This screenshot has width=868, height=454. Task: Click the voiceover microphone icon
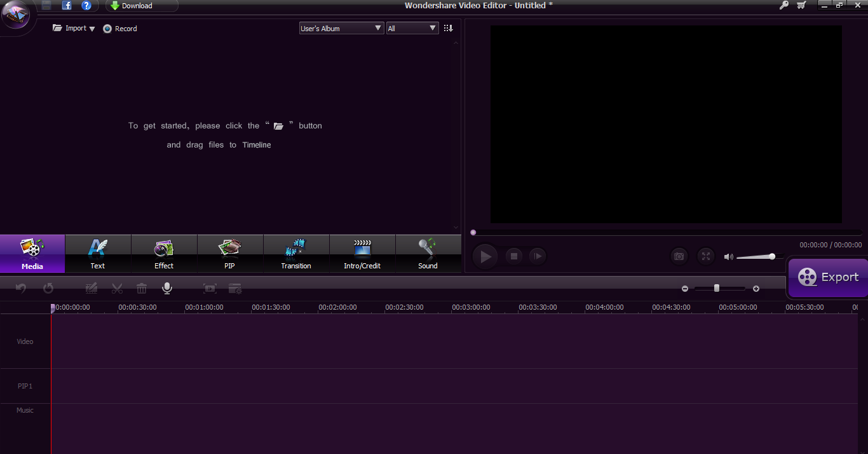point(167,289)
